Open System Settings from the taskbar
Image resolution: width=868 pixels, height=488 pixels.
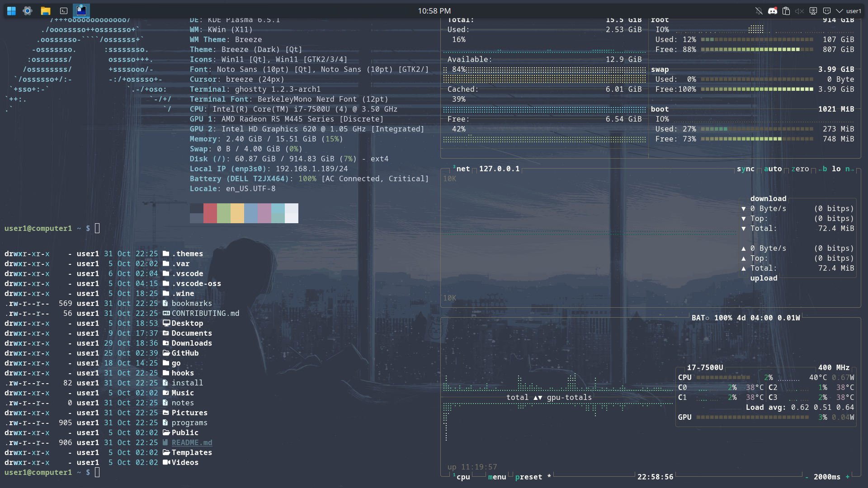click(x=28, y=11)
